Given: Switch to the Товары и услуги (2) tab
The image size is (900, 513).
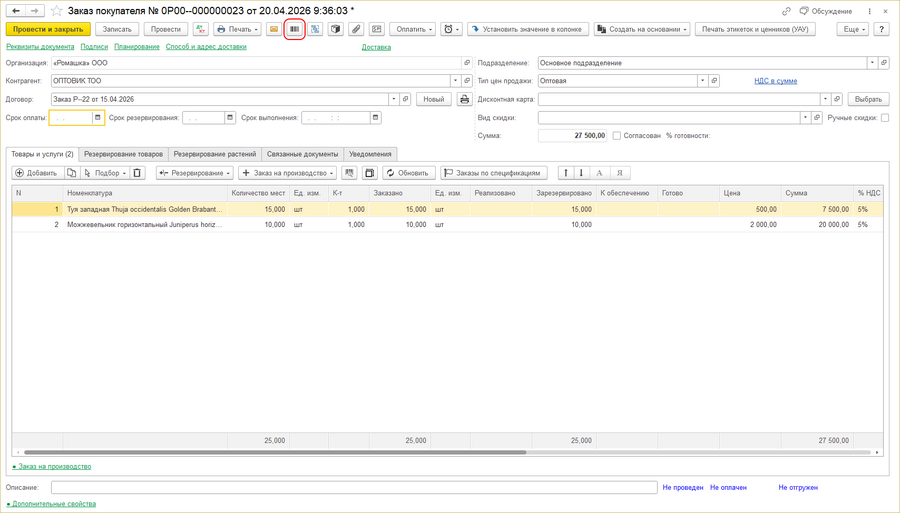Looking at the screenshot, I should (x=42, y=154).
